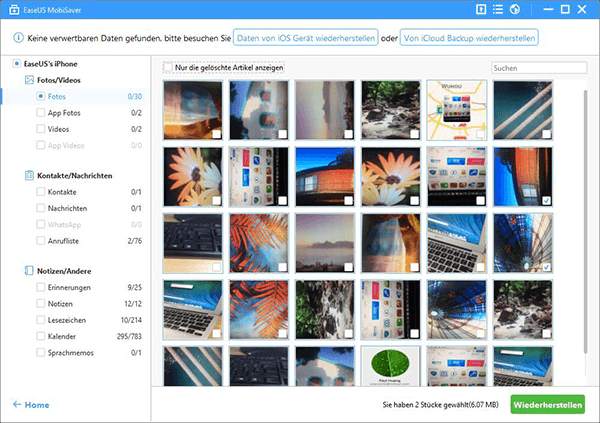
Task: Click 'Von iCloud Backup wiederherstellen' link
Action: point(469,37)
